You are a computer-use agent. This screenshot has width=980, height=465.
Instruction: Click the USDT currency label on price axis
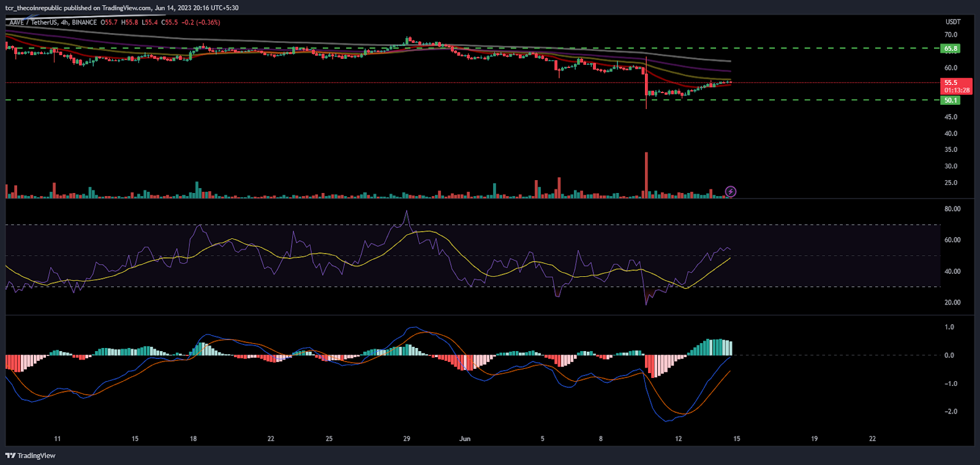click(953, 22)
